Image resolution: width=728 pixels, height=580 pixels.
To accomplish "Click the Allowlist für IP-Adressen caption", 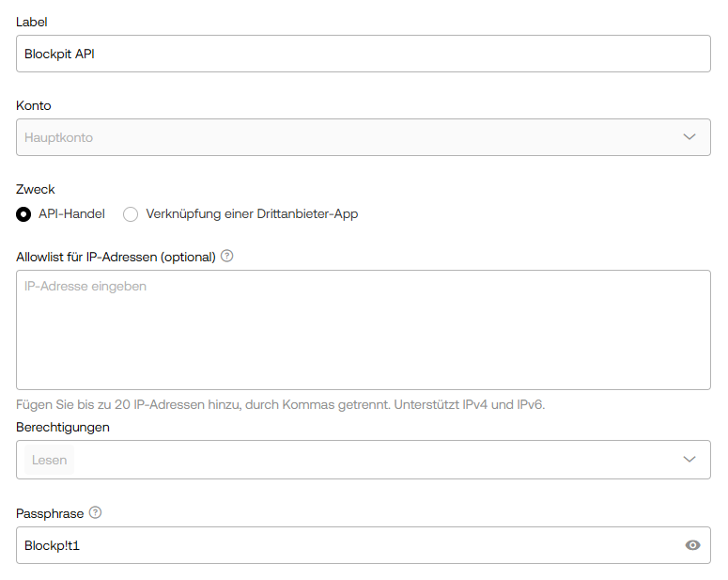I will [x=116, y=257].
